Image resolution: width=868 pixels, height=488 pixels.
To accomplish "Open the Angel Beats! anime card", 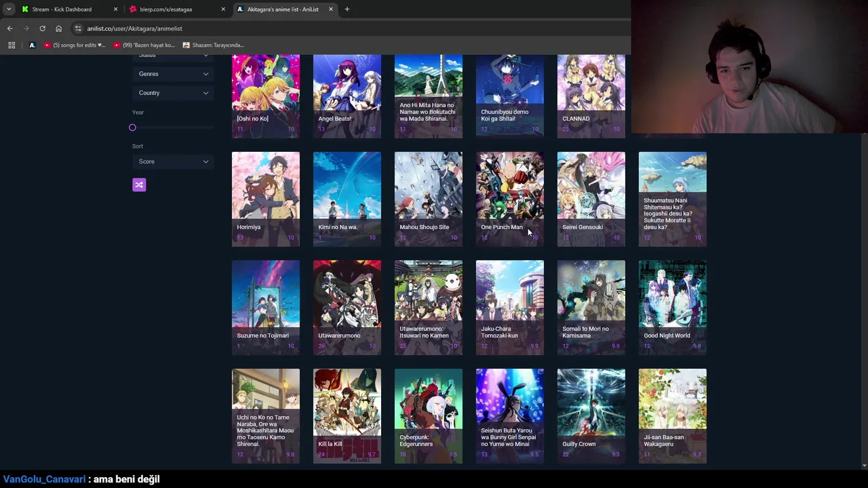I will [x=347, y=96].
